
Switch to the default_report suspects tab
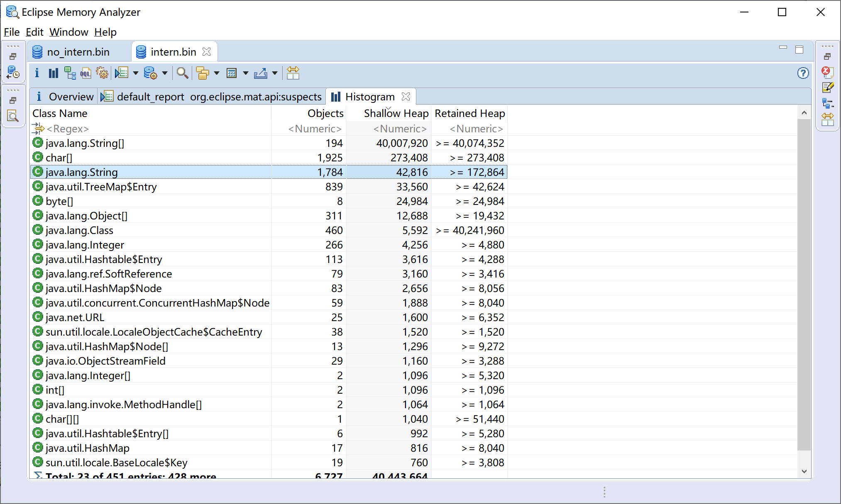(x=212, y=97)
